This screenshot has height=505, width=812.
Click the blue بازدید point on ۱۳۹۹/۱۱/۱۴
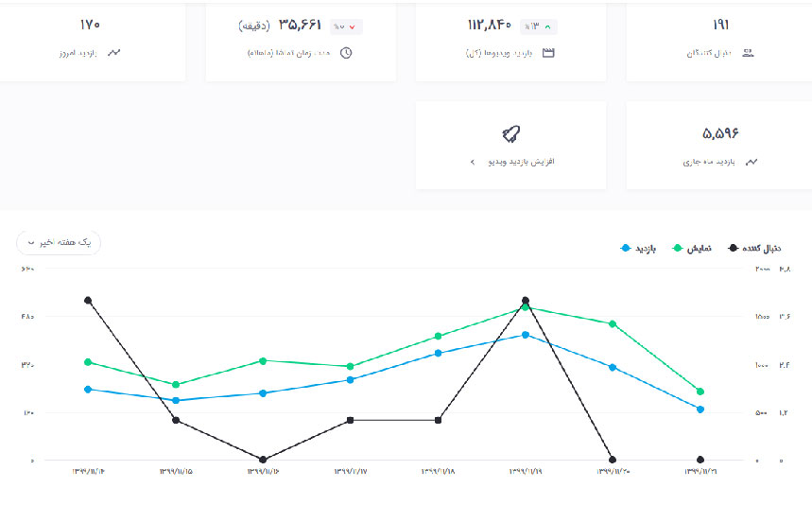(x=88, y=389)
